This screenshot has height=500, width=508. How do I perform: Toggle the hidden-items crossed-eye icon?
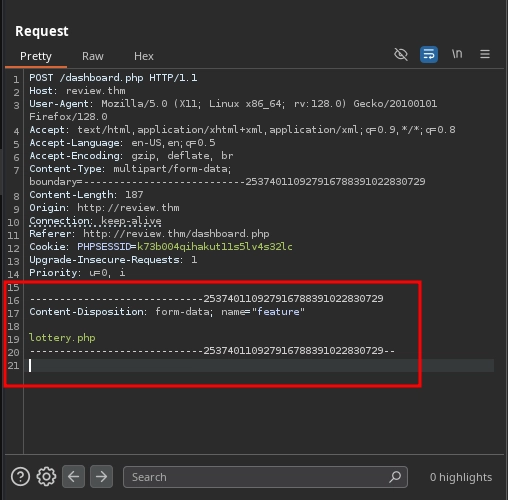click(x=401, y=54)
